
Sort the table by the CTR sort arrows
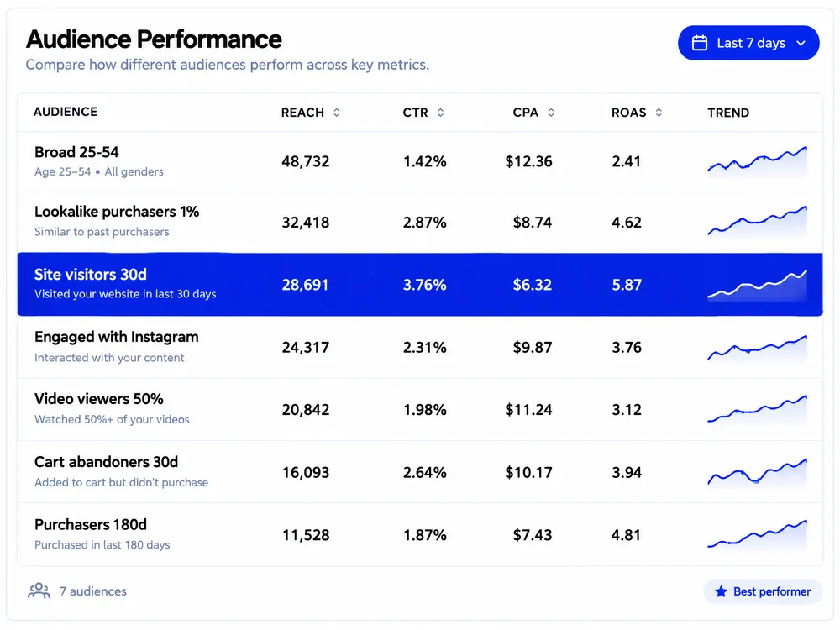pyautogui.click(x=440, y=113)
